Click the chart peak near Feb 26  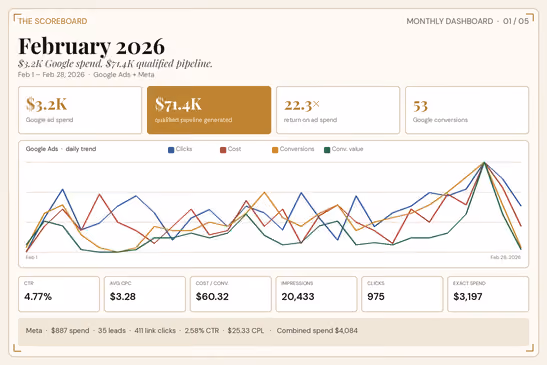(484, 162)
